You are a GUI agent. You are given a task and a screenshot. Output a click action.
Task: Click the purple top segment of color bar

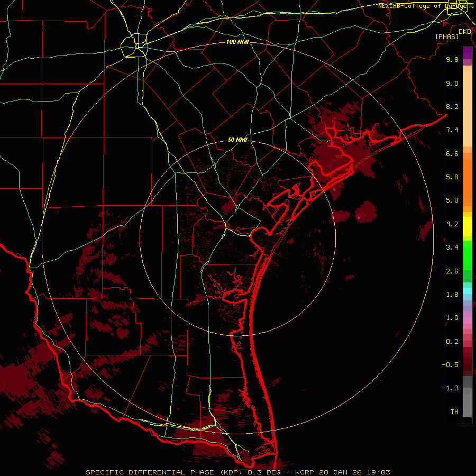pyautogui.click(x=467, y=53)
